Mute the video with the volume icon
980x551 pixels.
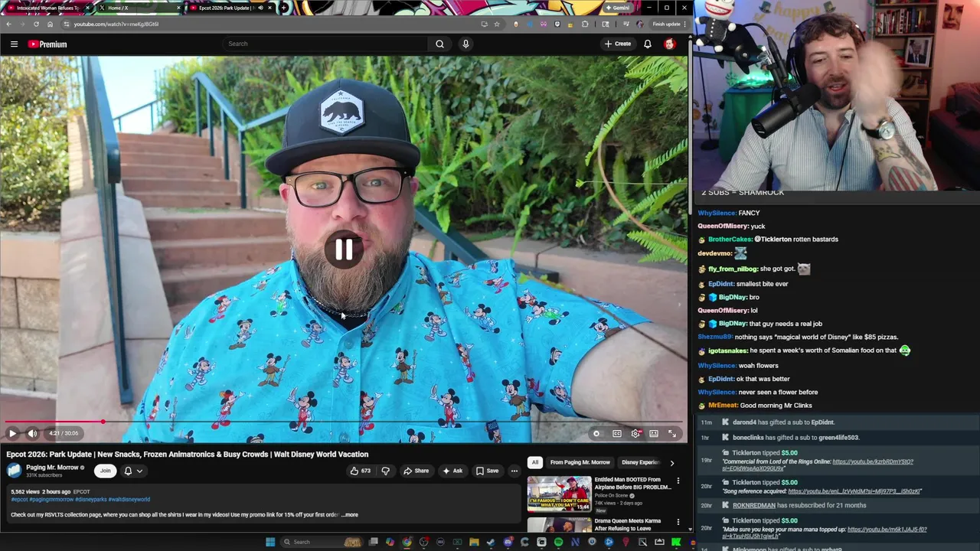(32, 433)
